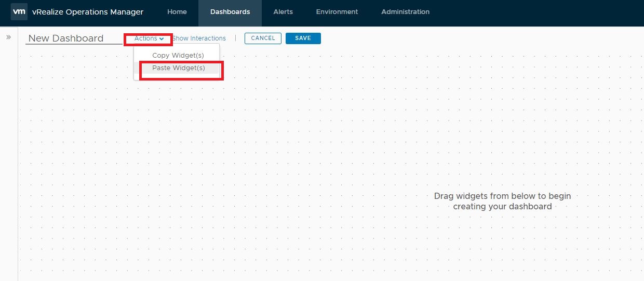Go to the Home tab
This screenshot has height=281, width=644.
(x=177, y=12)
